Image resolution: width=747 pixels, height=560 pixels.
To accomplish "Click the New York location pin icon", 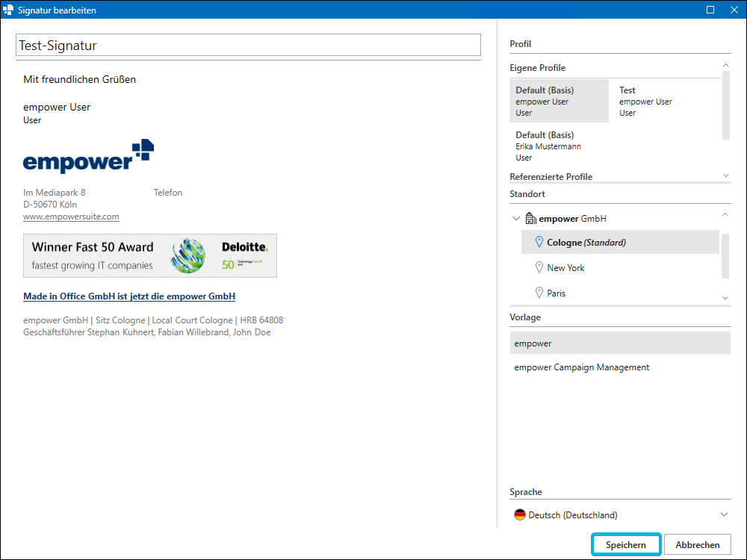I will point(539,267).
